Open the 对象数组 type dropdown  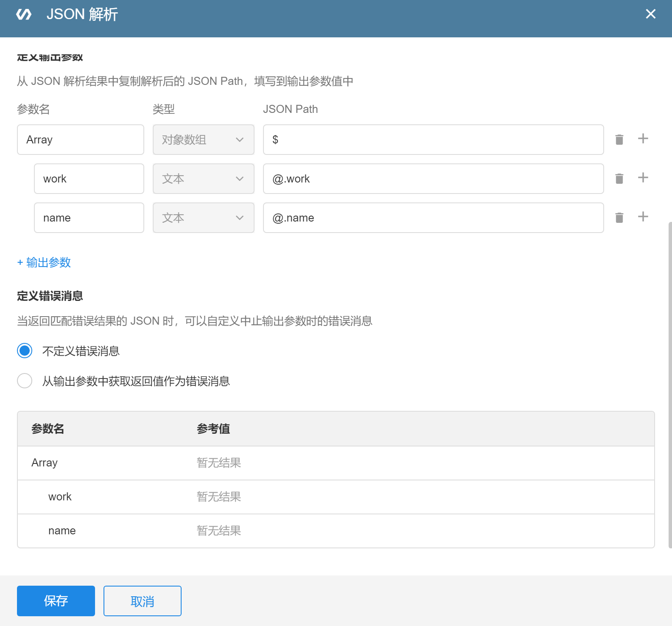coord(203,140)
